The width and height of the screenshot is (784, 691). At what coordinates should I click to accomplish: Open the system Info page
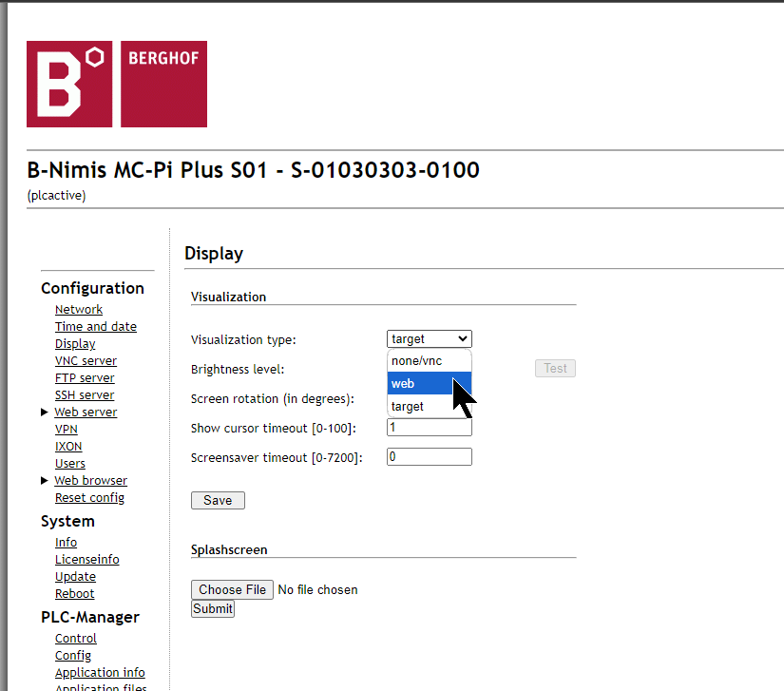[x=66, y=543]
